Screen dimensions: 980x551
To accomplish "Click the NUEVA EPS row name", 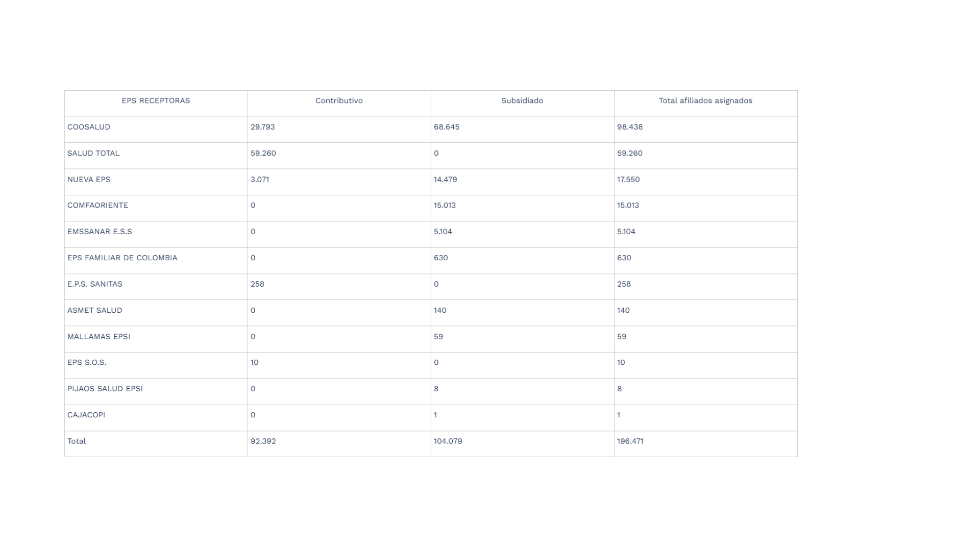I will (89, 180).
